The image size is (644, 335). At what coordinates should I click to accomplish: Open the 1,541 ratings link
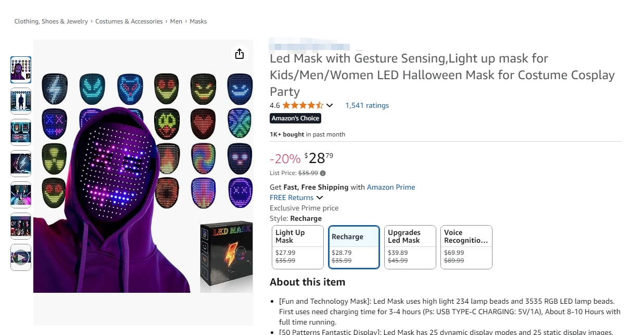(367, 105)
